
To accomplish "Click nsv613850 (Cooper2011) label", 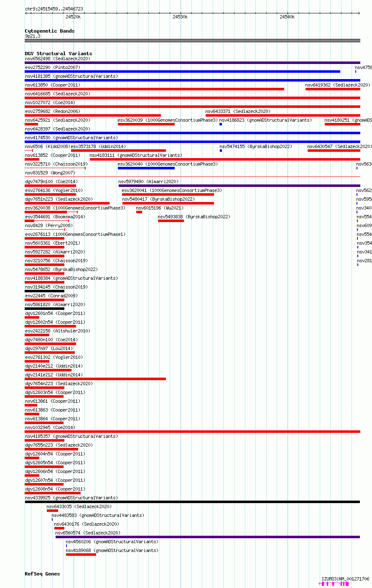I will [x=53, y=85].
